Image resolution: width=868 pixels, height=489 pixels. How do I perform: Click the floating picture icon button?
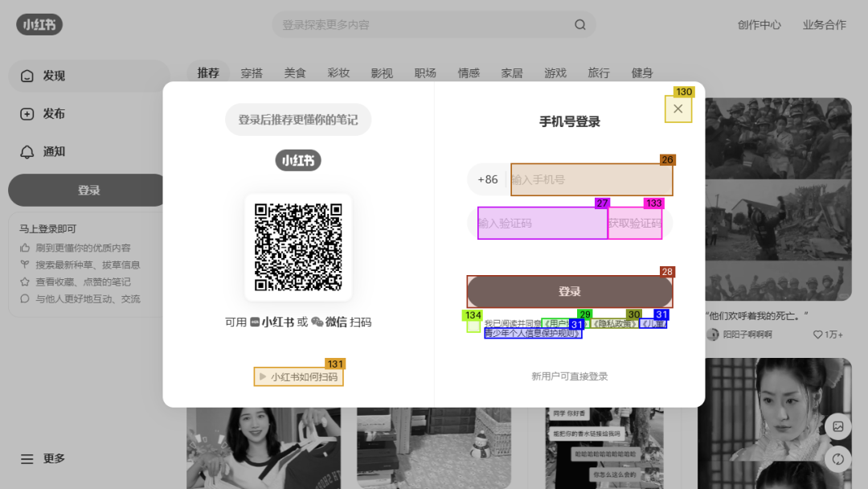coord(838,426)
